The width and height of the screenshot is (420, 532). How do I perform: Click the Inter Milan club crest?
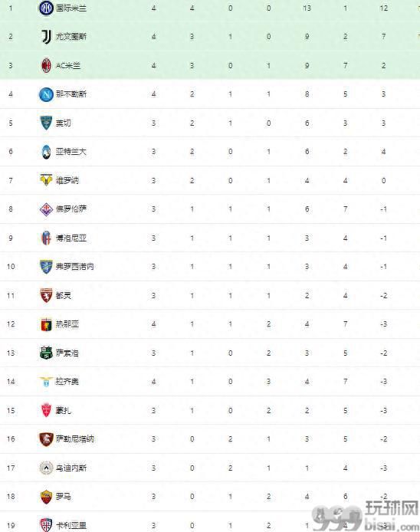pos(46,8)
